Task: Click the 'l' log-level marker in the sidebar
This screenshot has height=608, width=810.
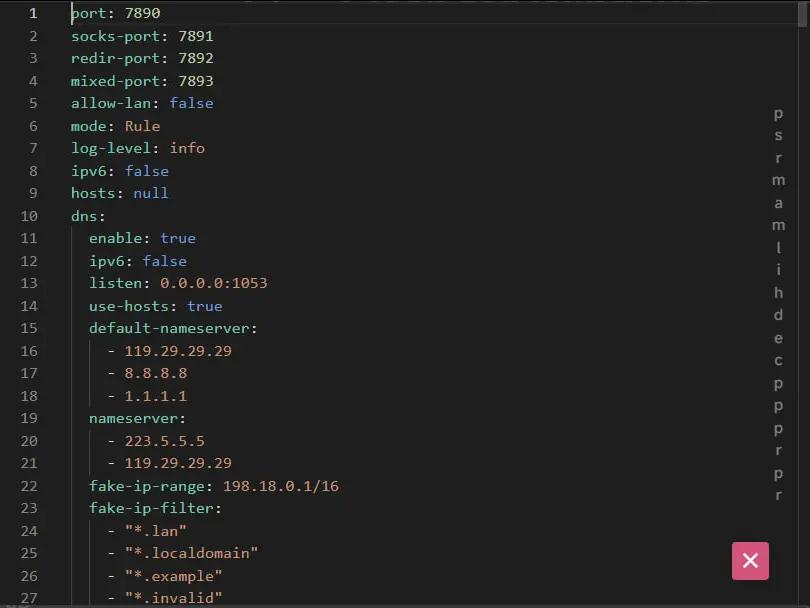Action: (x=778, y=249)
